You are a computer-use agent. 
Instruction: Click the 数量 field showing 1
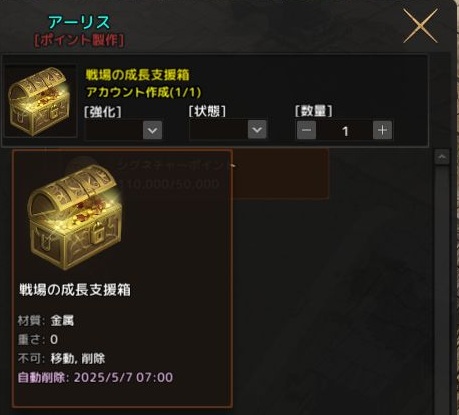coord(345,130)
